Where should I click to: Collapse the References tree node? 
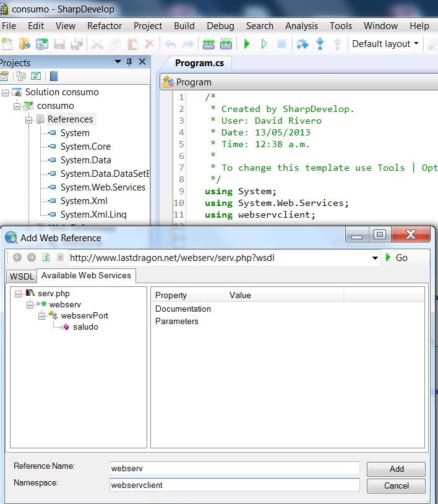[28, 119]
